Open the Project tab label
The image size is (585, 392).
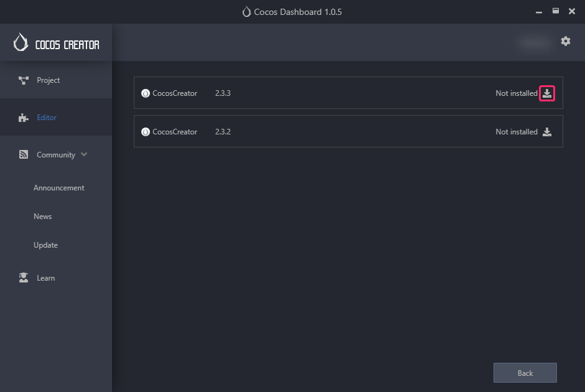[48, 80]
